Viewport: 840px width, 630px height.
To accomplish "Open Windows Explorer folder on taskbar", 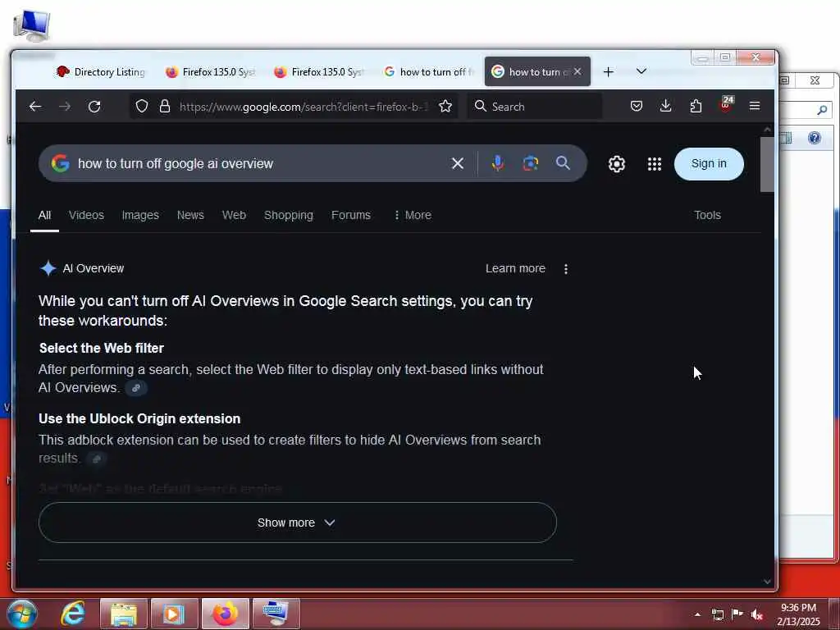I will tap(123, 614).
